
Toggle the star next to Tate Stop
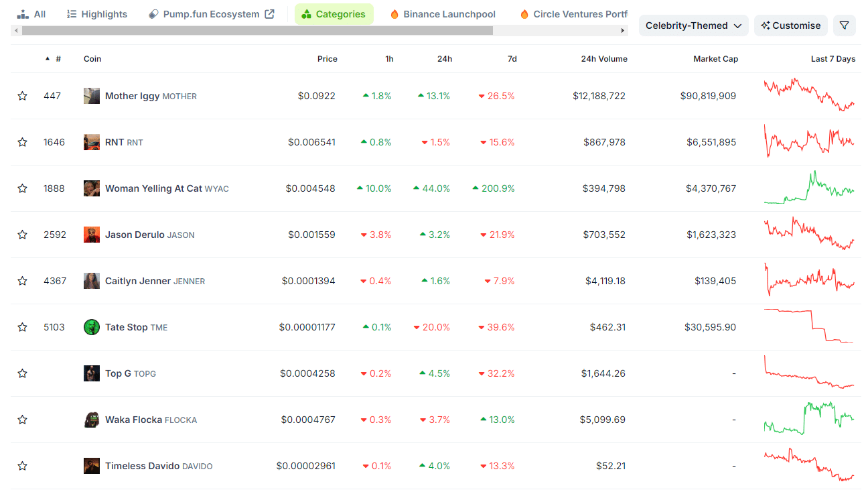tap(22, 327)
